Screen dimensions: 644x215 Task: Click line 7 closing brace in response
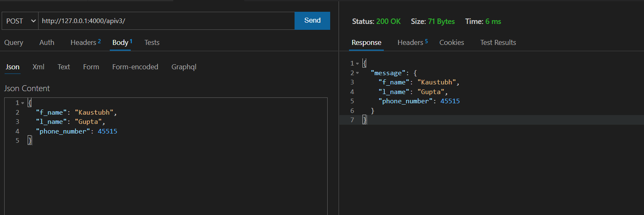[x=365, y=120]
